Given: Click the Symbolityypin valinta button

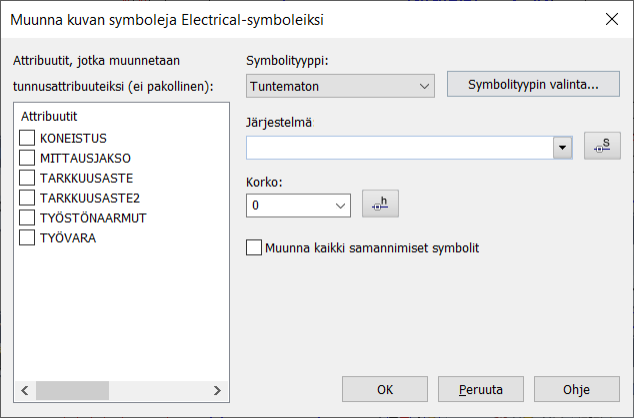Looking at the screenshot, I should click(533, 85).
